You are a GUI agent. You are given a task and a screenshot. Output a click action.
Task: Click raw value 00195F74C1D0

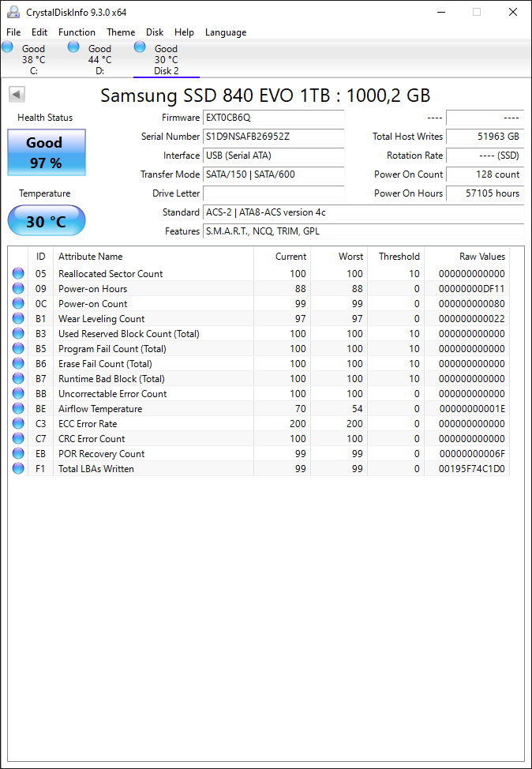tap(472, 469)
